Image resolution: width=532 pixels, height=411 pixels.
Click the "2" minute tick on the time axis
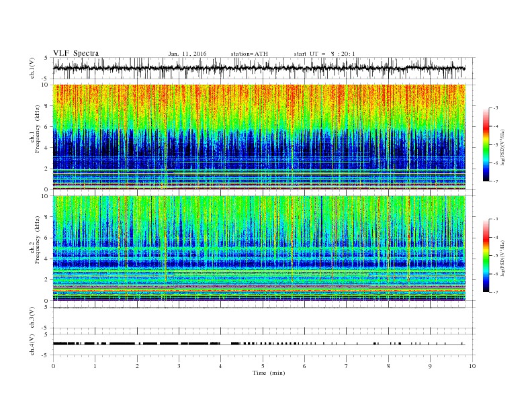coord(137,366)
